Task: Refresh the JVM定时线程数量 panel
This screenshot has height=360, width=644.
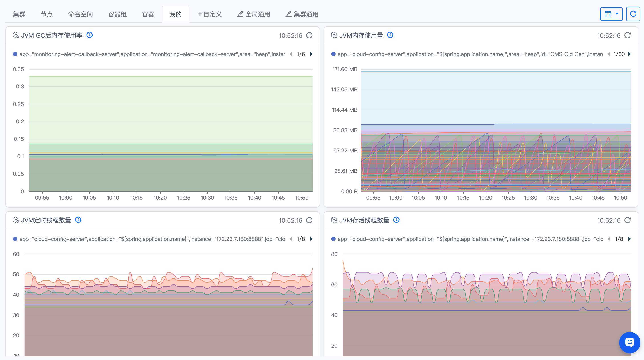Action: (x=309, y=220)
